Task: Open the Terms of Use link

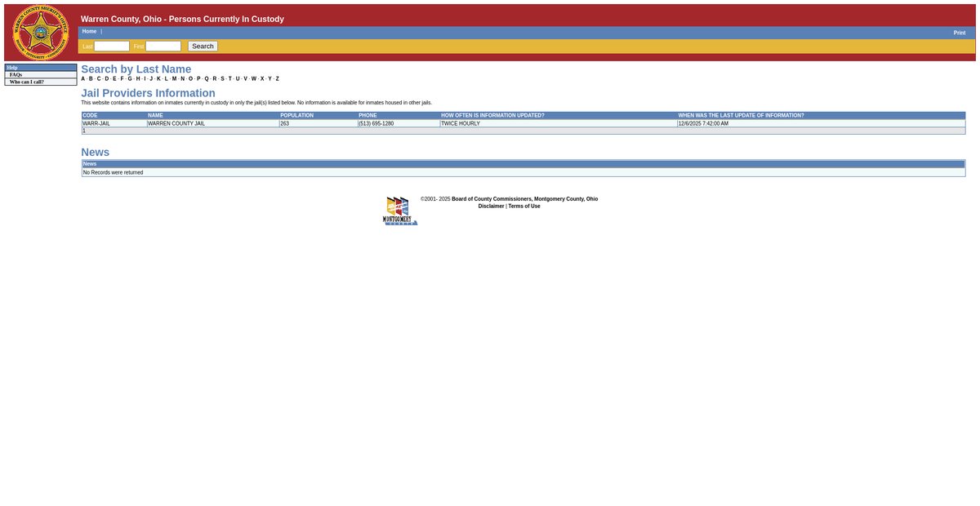Action: pos(524,206)
